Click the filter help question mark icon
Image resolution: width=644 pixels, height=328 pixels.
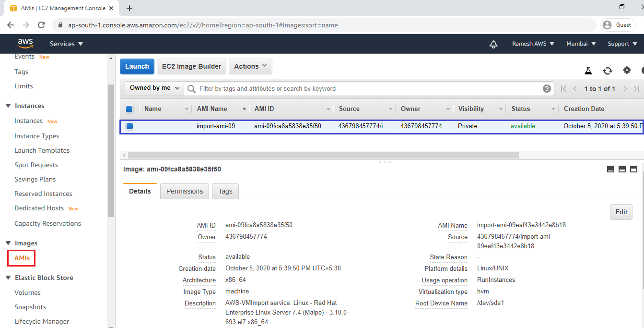547,88
